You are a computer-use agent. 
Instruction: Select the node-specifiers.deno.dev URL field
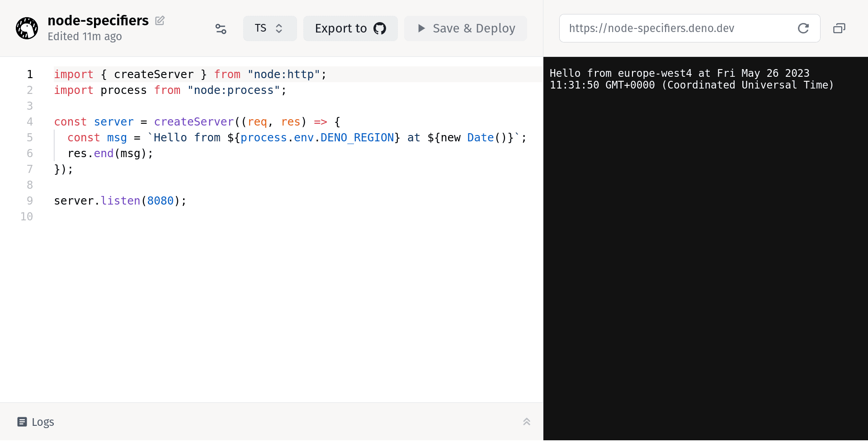[651, 28]
